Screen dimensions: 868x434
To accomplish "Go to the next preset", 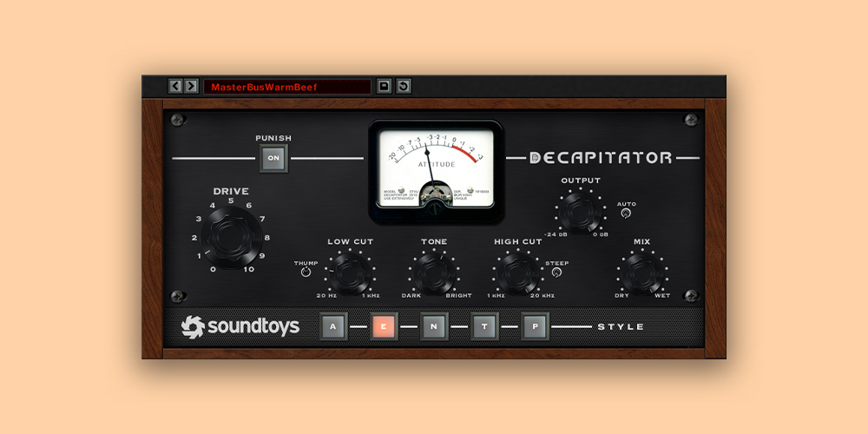I will [191, 86].
